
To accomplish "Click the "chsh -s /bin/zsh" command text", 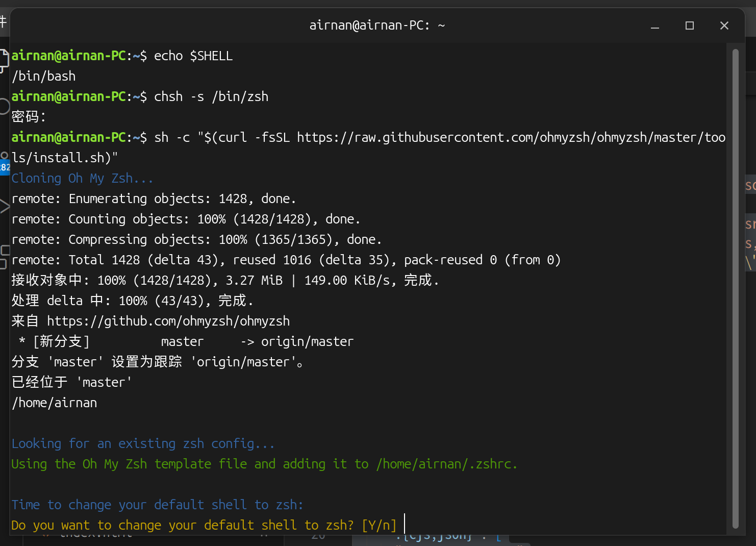I will 211,97.
